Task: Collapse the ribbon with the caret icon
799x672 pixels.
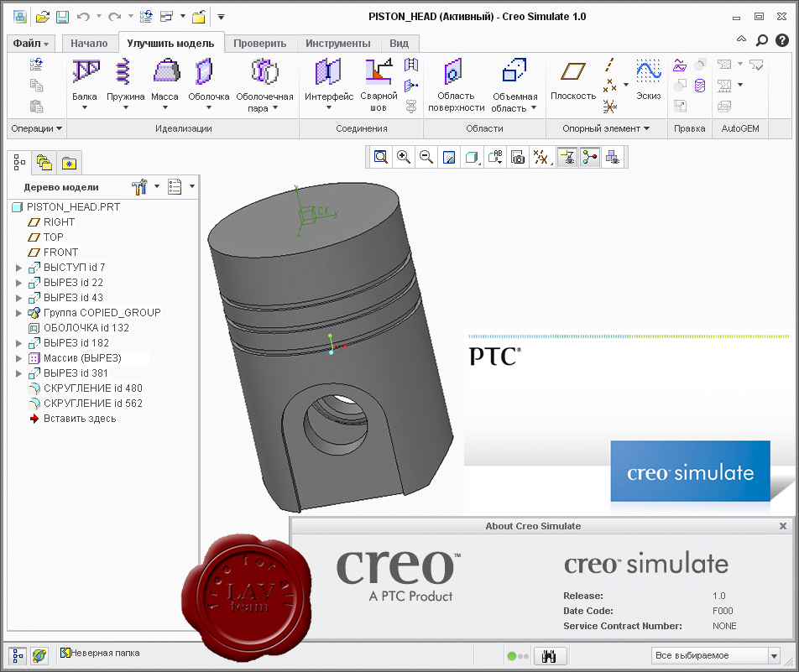Action: point(741,39)
